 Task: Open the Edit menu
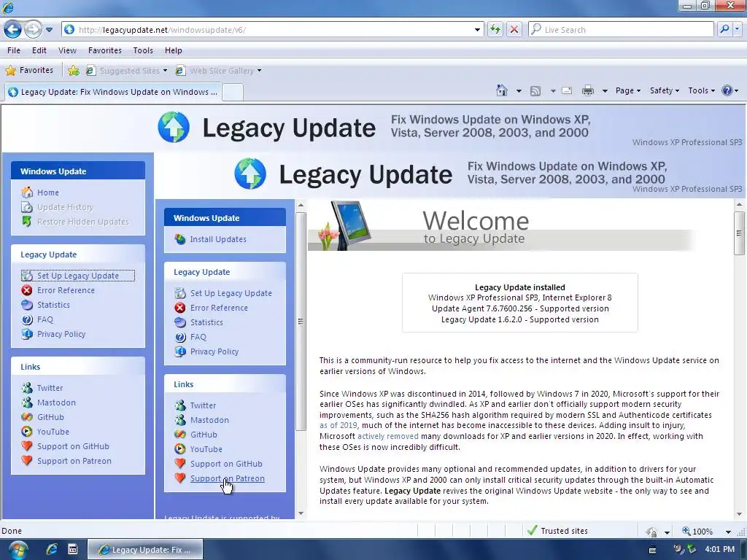click(39, 50)
